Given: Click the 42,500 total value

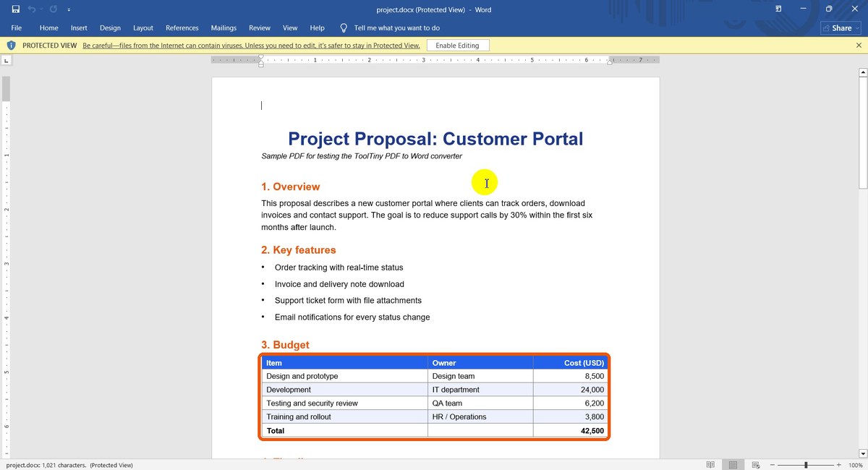Looking at the screenshot, I should tap(592, 431).
